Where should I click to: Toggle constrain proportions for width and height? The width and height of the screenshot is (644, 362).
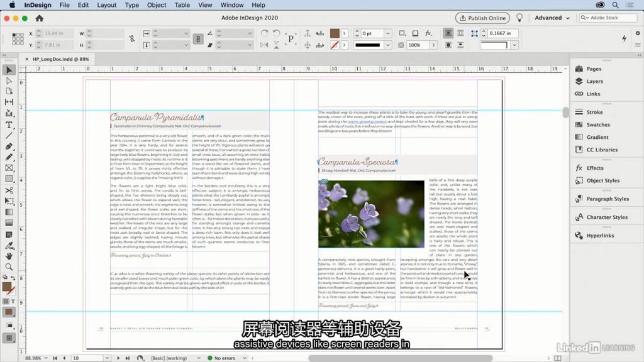coord(132,39)
